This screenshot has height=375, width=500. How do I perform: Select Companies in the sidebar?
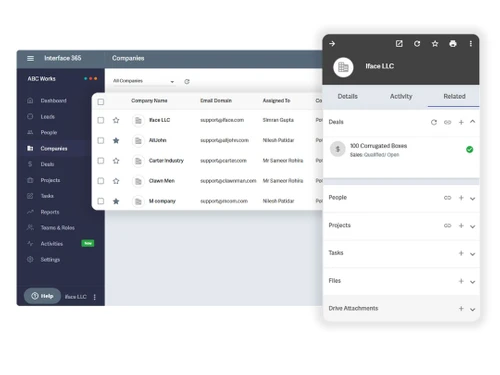pyautogui.click(x=54, y=148)
